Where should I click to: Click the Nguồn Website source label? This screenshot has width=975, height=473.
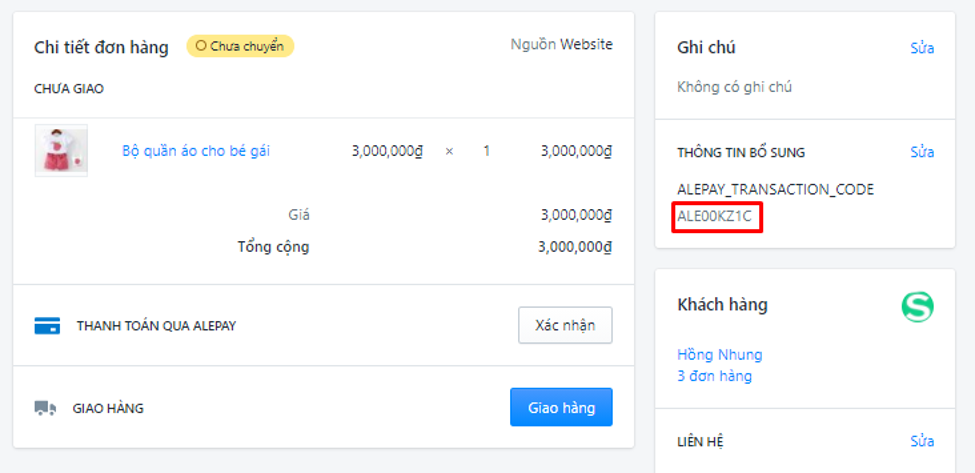click(x=561, y=44)
